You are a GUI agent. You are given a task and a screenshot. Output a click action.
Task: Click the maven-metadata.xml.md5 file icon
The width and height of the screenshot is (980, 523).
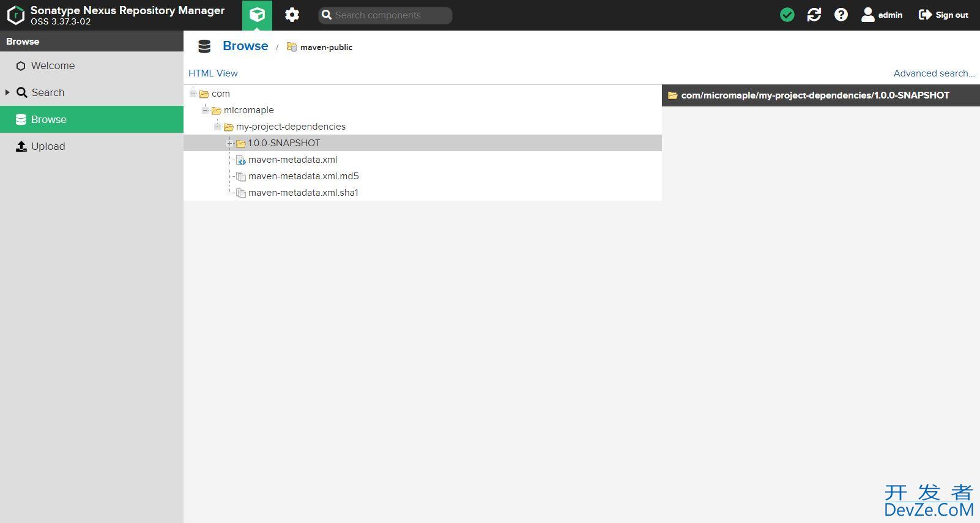click(241, 177)
